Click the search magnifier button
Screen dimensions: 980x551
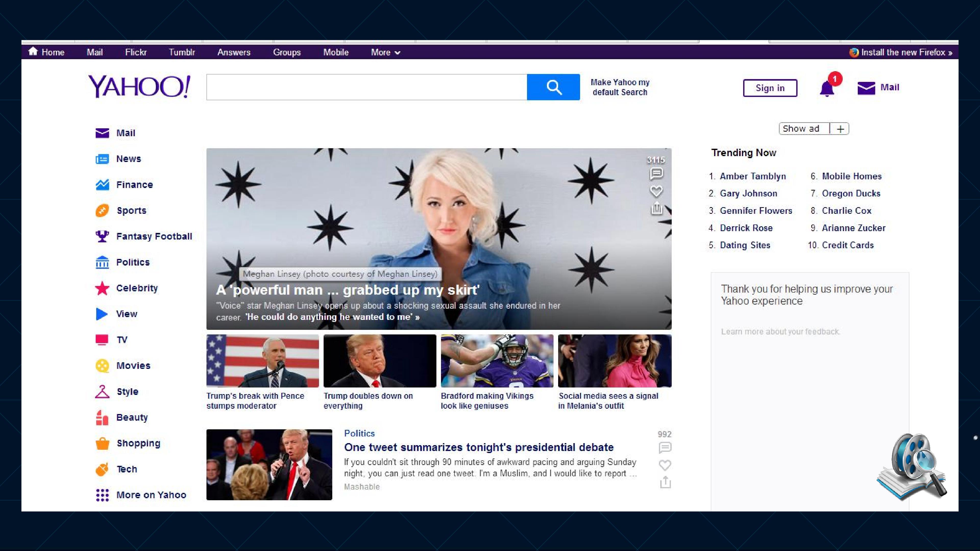[554, 87]
